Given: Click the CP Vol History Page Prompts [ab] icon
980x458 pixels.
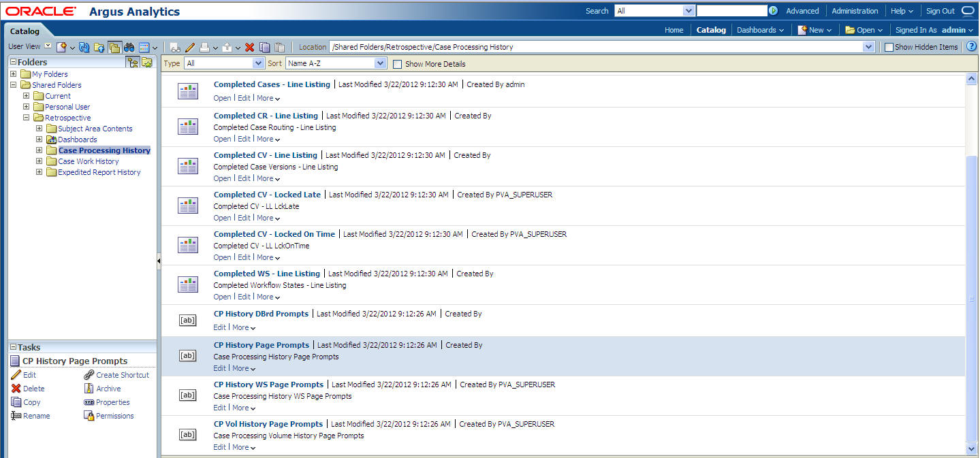Looking at the screenshot, I should [187, 434].
